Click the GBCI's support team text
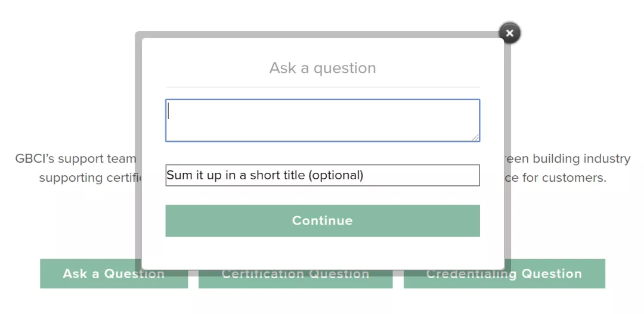This screenshot has width=644, height=314. tap(76, 159)
